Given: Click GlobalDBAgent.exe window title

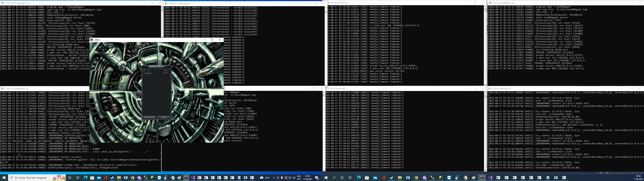Looking at the screenshot, I should tap(16, 88).
